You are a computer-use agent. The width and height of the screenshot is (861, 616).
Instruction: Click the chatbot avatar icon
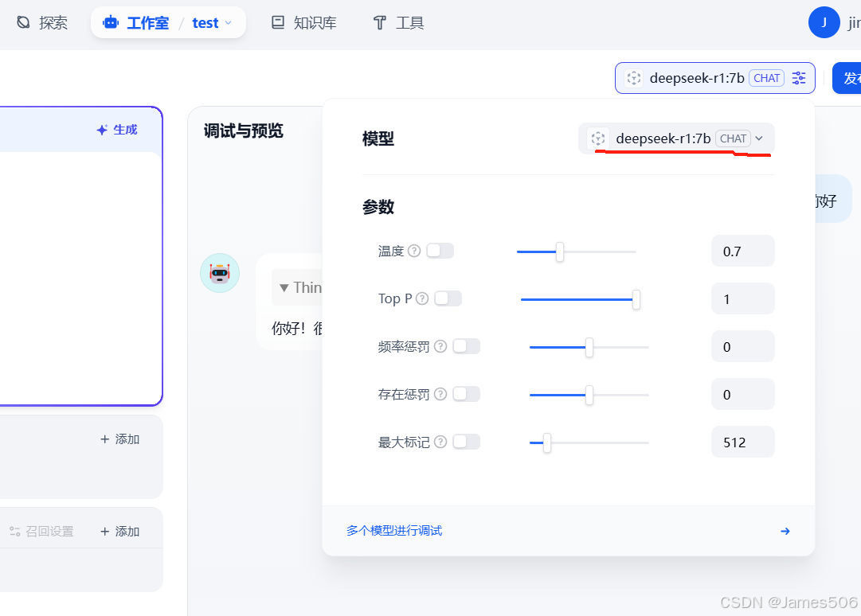pos(220,273)
